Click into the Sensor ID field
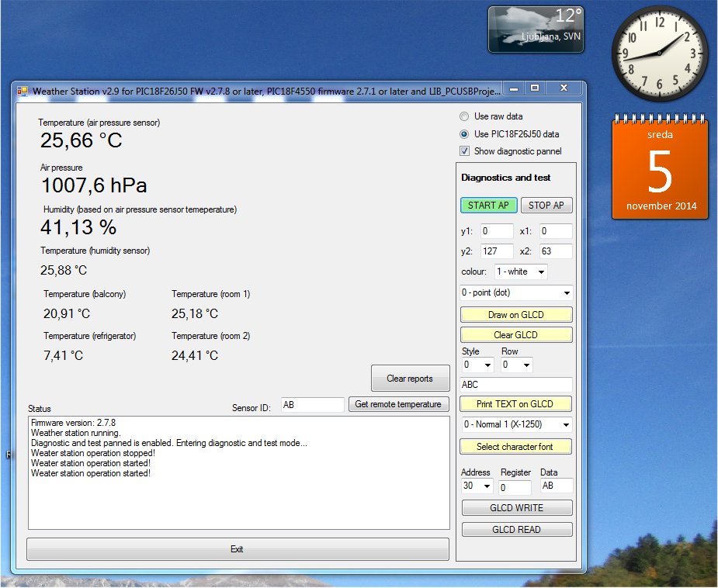718x588 pixels. 311,405
